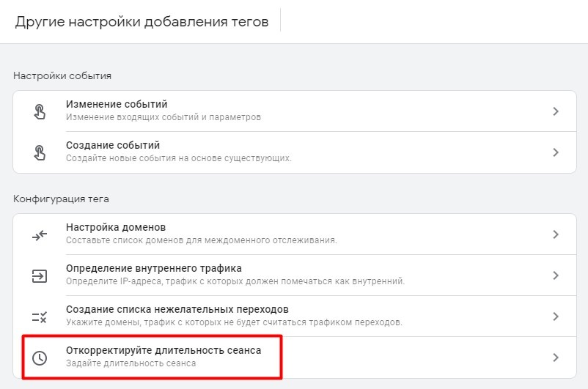Open the Изменение событий title
Image resolution: width=588 pixels, height=389 pixels.
click(x=117, y=104)
